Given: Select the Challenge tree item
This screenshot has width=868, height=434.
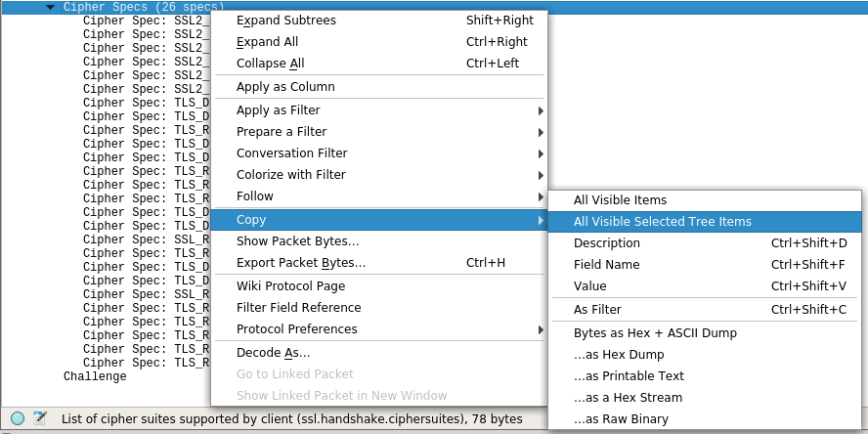Looking at the screenshot, I should coord(95,376).
